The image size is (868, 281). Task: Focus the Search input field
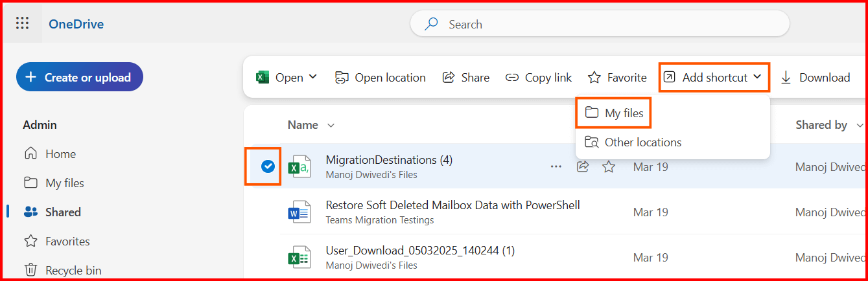tap(600, 24)
